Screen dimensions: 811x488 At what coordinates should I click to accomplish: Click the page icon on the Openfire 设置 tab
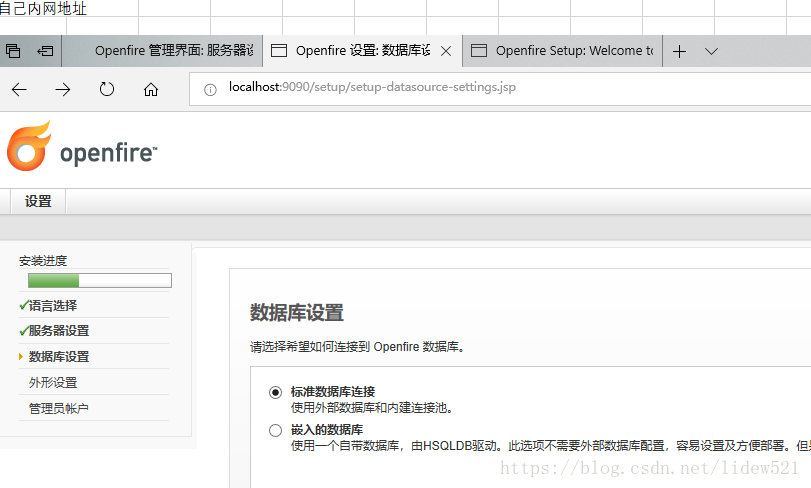pyautogui.click(x=279, y=51)
